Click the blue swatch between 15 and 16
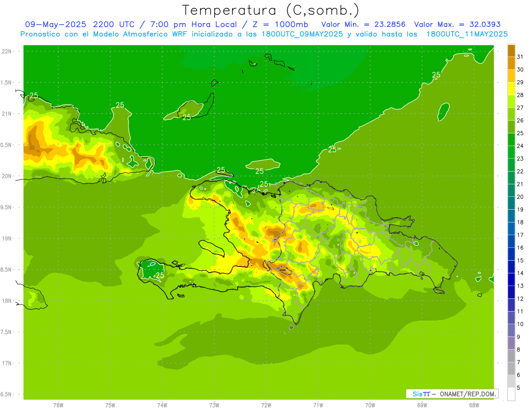Screen dimensions: 532x411 (511, 254)
